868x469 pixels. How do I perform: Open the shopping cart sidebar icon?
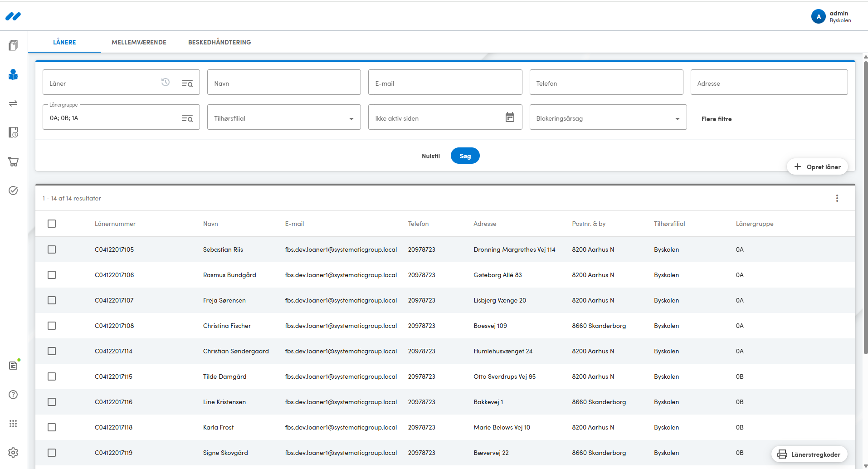(13, 161)
